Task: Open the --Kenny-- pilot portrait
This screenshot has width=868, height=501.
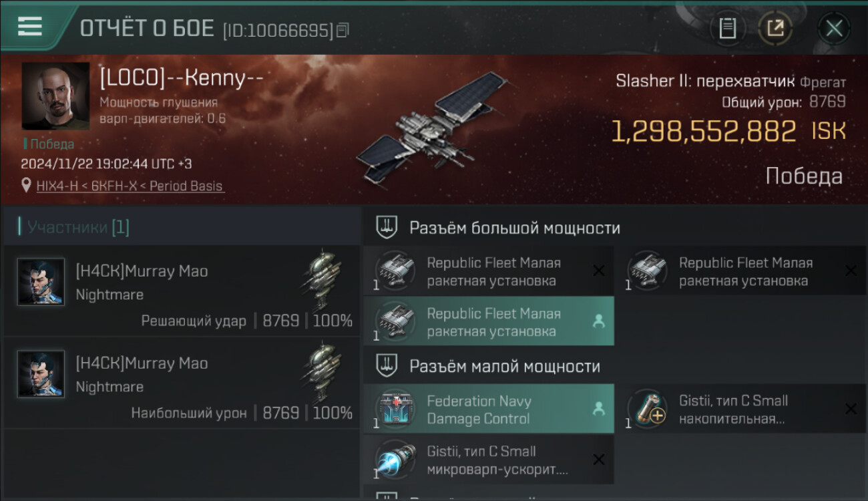Action: click(55, 96)
